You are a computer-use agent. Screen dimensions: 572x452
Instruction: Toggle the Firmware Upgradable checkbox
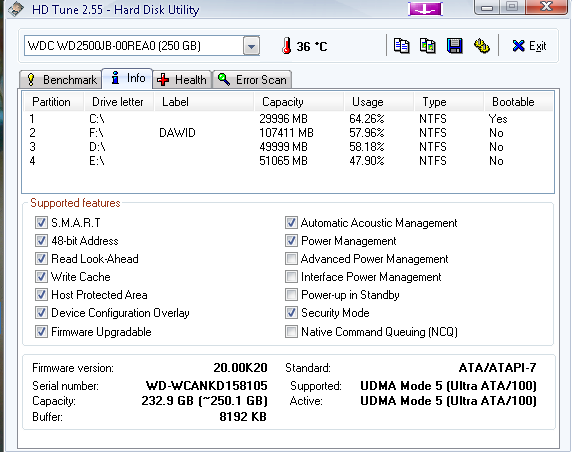coord(41,332)
